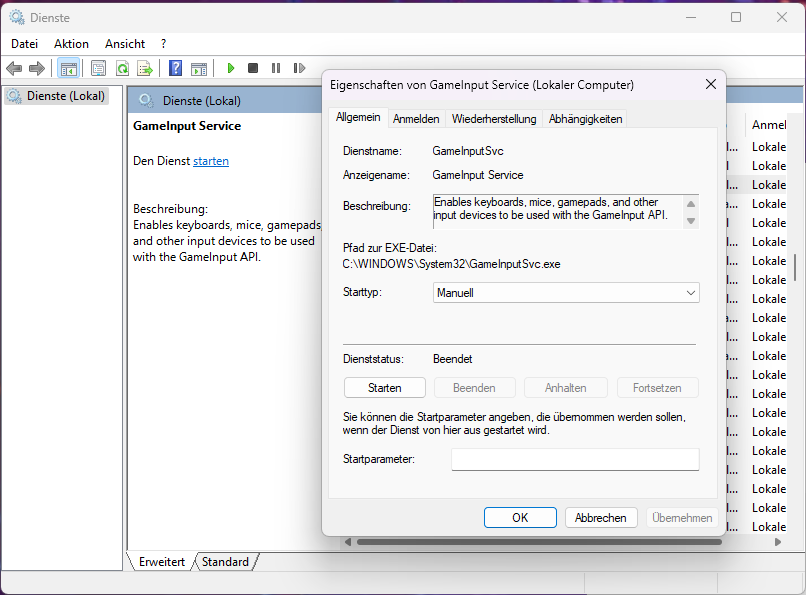
Task: Click the GameInput Service heading
Action: coord(187,126)
